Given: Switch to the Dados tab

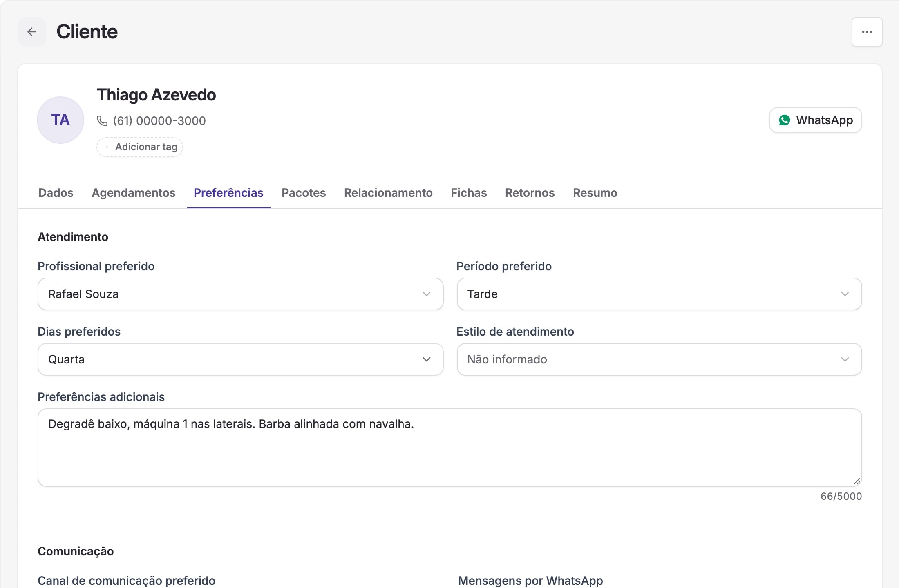Looking at the screenshot, I should 56,193.
